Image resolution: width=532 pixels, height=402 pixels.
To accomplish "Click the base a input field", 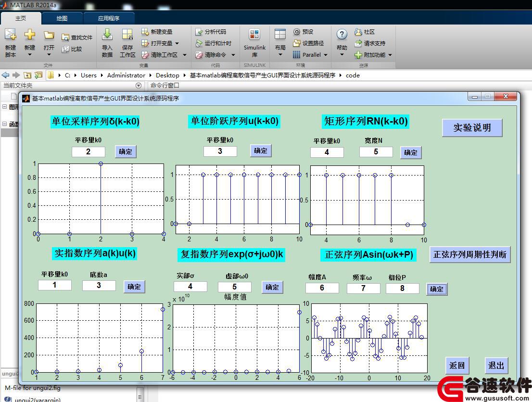I will coord(99,285).
